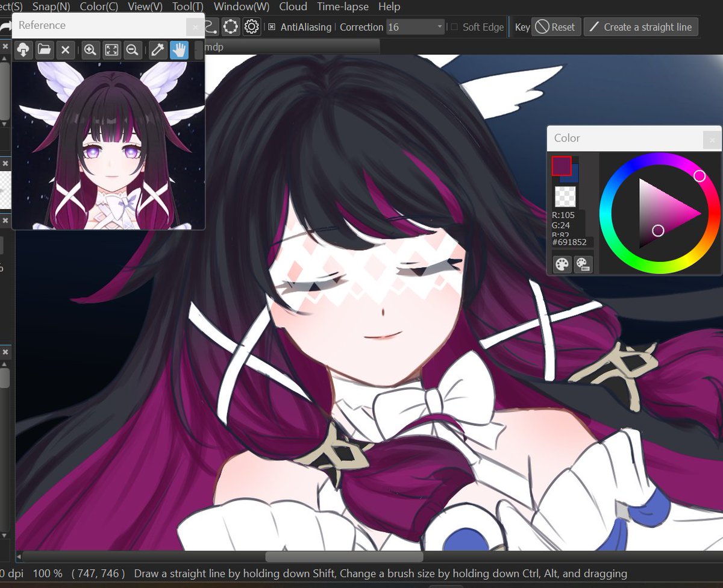Select the eyedropper in Reference panel
The image size is (723, 588).
[157, 50]
